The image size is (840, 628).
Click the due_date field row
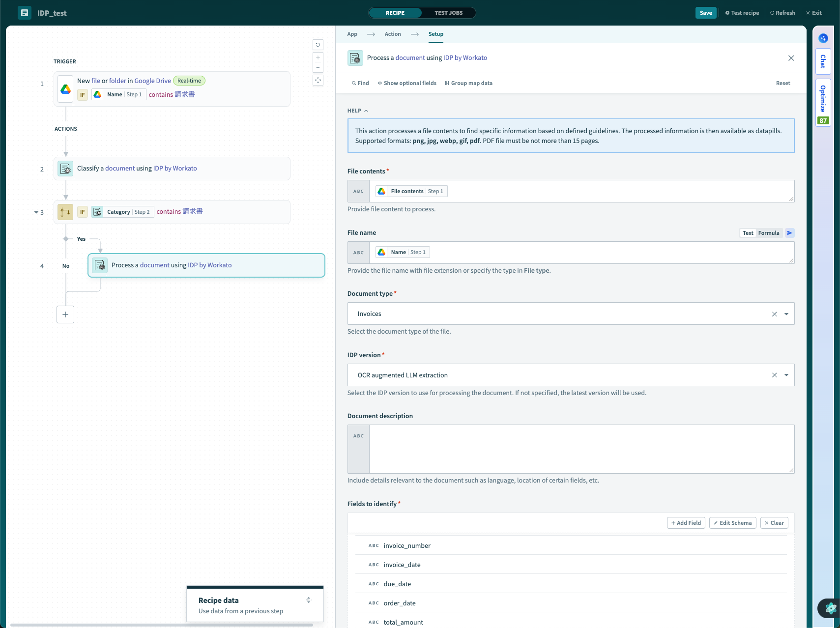571,584
